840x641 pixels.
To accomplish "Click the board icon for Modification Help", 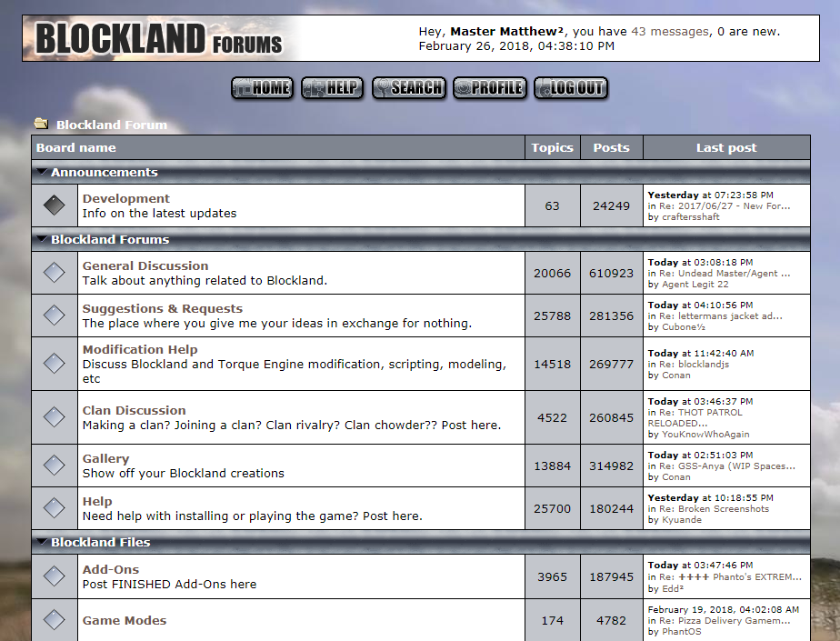I will 55,364.
